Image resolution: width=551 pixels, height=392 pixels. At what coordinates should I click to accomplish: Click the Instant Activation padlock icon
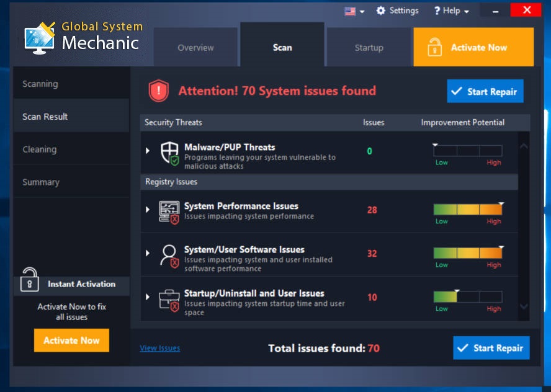point(30,280)
